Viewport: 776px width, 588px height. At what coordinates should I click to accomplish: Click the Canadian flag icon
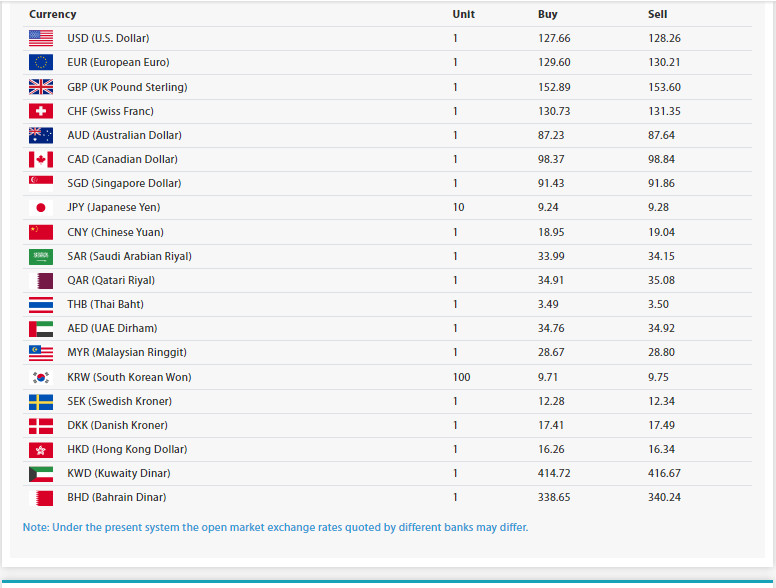(41, 159)
